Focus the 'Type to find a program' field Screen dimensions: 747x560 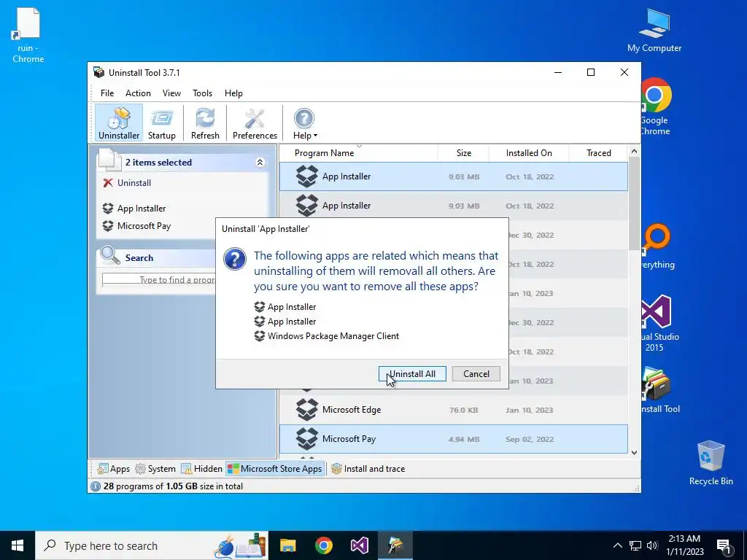click(158, 280)
